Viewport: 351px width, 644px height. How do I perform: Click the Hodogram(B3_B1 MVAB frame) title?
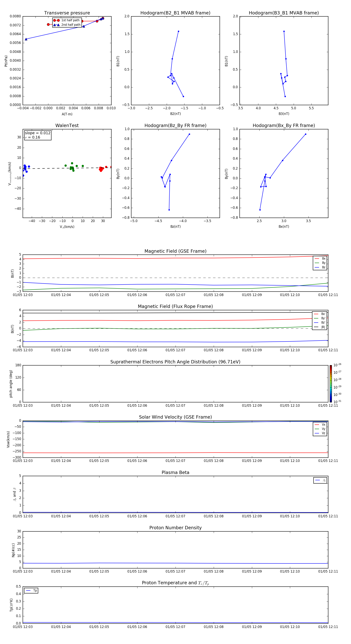[284, 13]
